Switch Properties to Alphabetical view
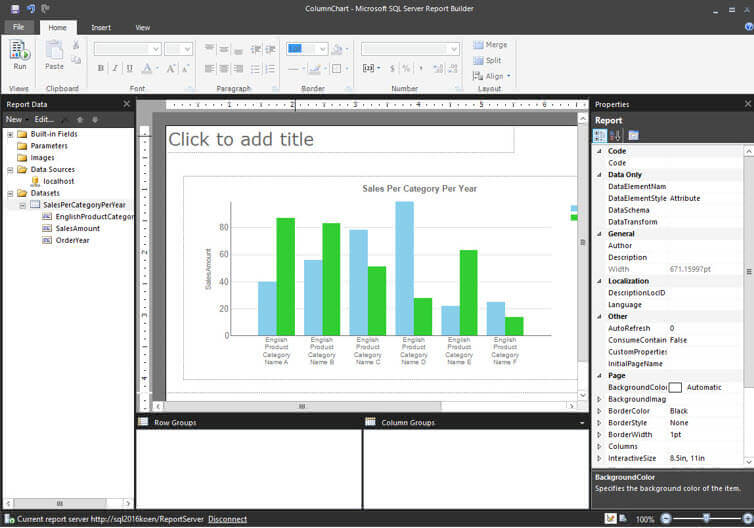The width and height of the screenshot is (754, 528). 616,136
